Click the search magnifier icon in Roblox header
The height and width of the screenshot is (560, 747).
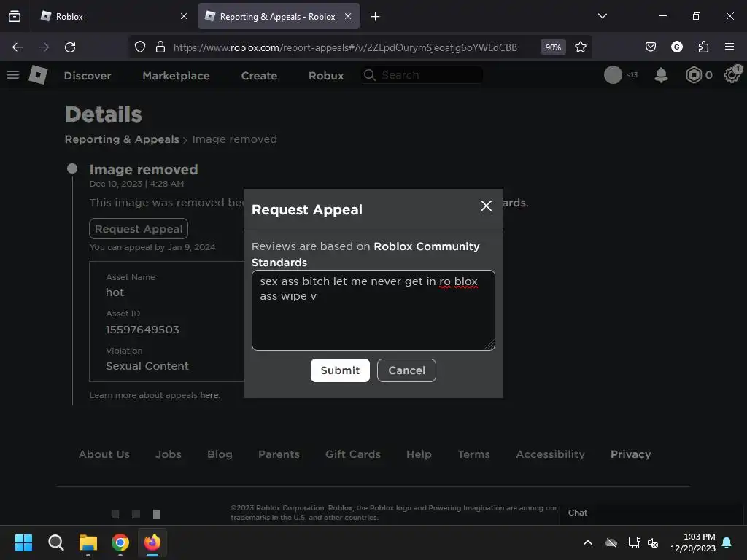click(370, 75)
